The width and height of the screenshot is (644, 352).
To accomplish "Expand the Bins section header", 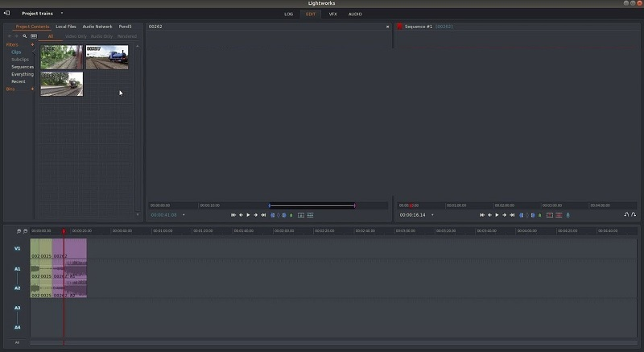I will (10, 89).
